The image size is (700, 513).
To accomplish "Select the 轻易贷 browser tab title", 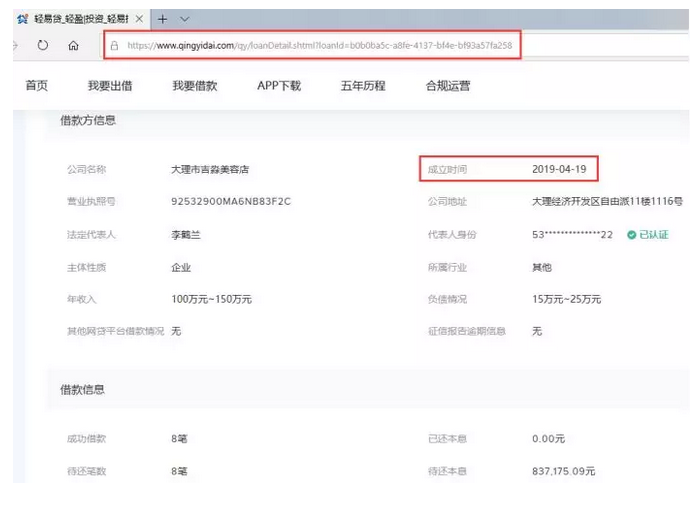I will click(x=81, y=19).
